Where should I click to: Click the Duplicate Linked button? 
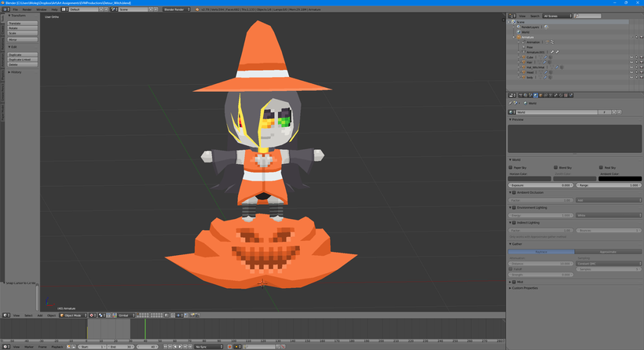pos(22,60)
